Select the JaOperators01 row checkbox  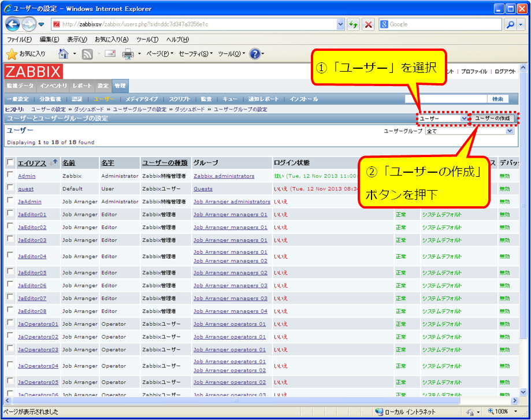tap(10, 323)
